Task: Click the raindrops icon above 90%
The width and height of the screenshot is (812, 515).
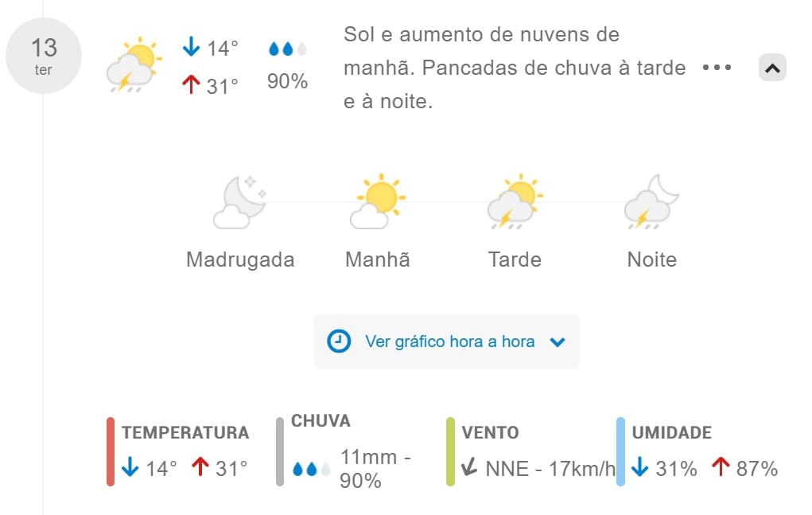Action: tap(287, 49)
